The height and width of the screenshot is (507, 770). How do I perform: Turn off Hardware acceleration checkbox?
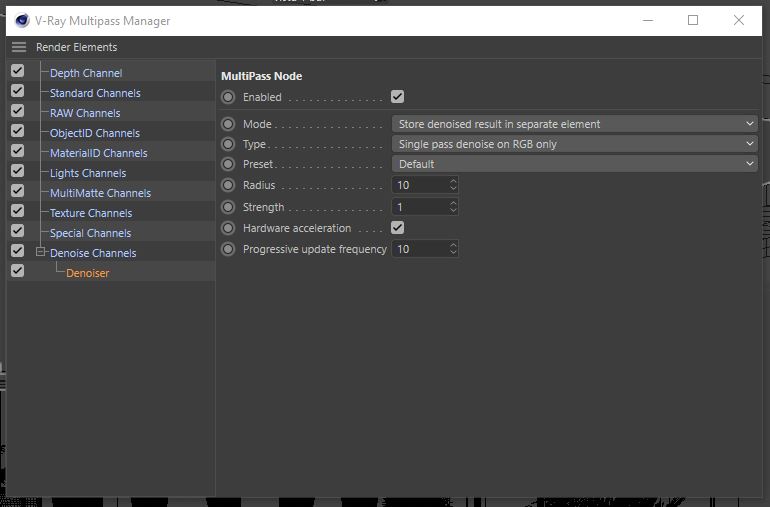coord(398,227)
